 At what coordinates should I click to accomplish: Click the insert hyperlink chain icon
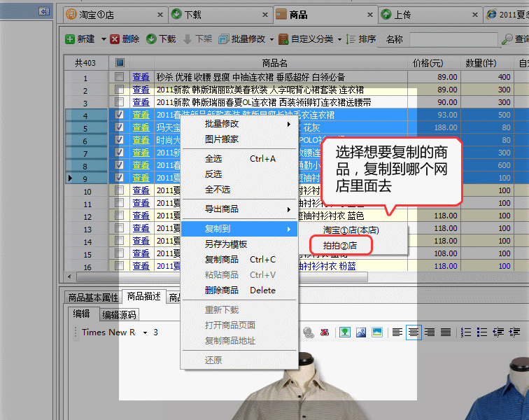309,332
